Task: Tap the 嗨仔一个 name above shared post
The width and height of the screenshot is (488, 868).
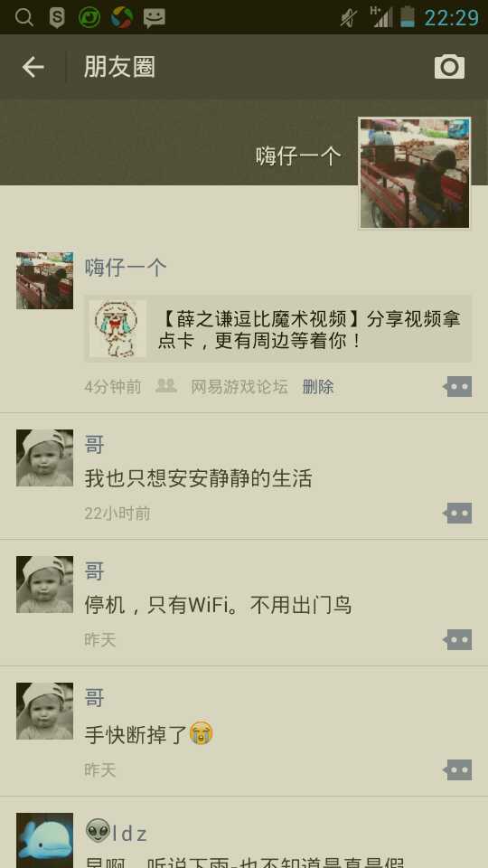Action: tap(126, 268)
